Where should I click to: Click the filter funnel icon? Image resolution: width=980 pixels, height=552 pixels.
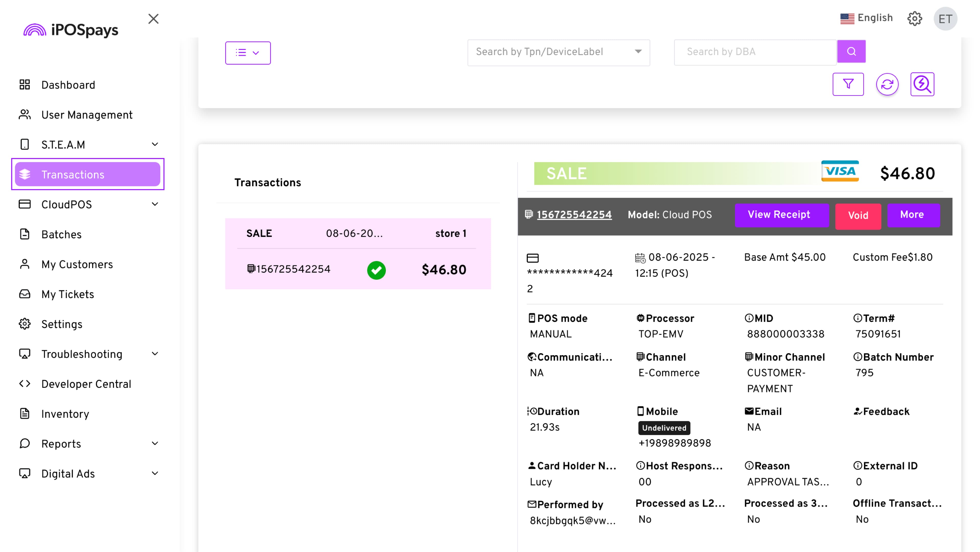tap(848, 84)
